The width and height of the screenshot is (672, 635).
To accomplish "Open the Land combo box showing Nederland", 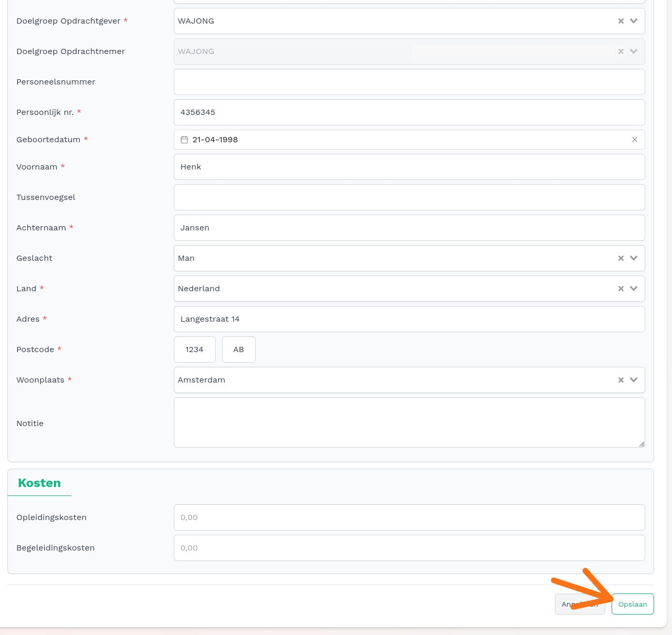I will 409,289.
